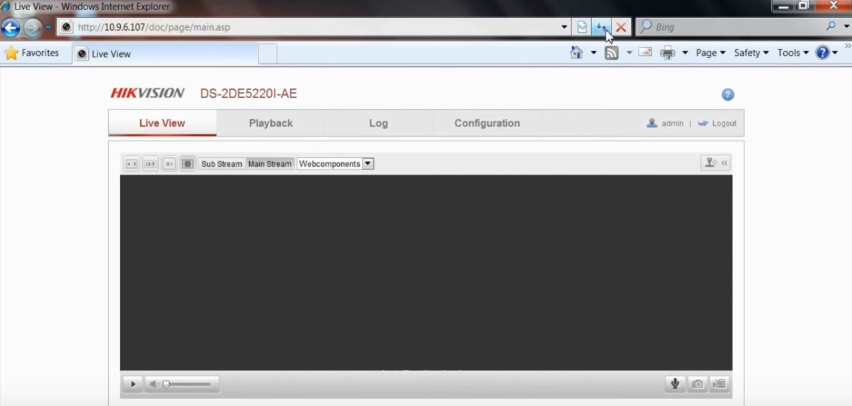Image resolution: width=852 pixels, height=406 pixels.
Task: Set the original size X1 view
Action: (169, 164)
